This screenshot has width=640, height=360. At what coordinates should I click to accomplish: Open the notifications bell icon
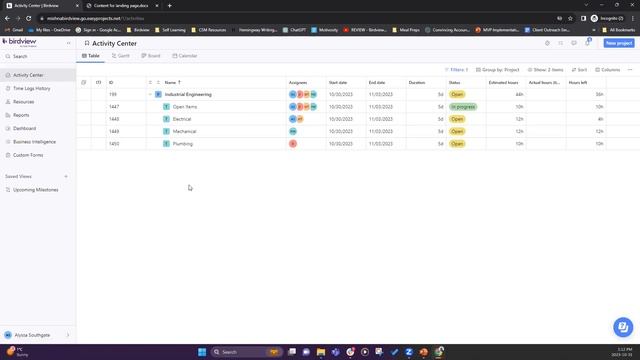pos(587,43)
